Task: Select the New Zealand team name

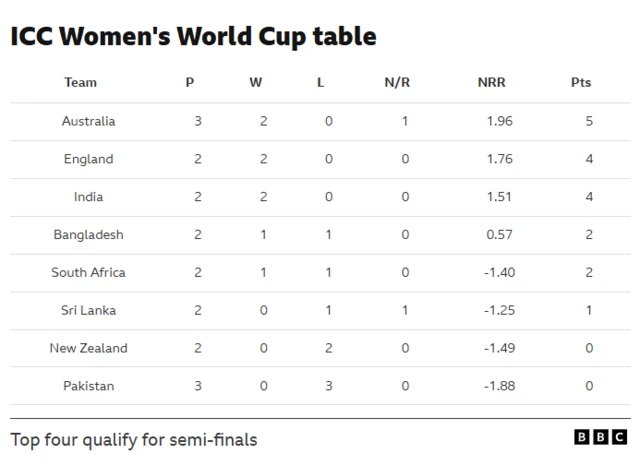Action: tap(89, 349)
